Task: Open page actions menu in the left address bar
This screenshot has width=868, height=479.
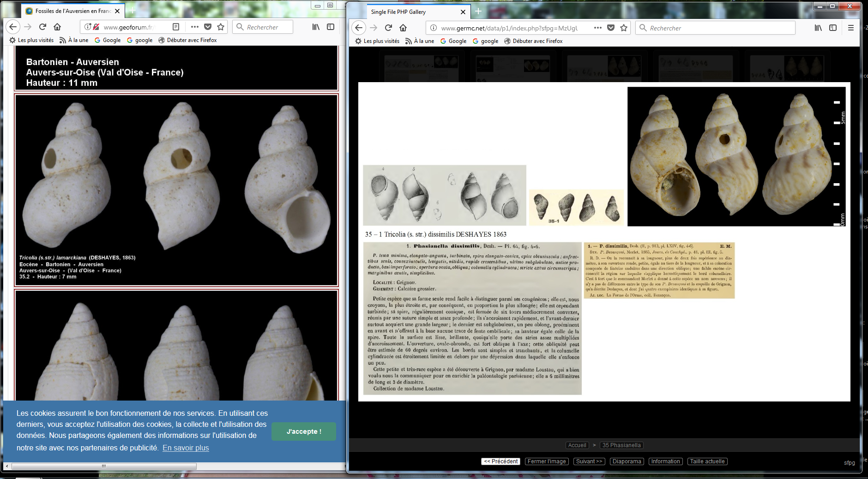Action: coord(195,27)
